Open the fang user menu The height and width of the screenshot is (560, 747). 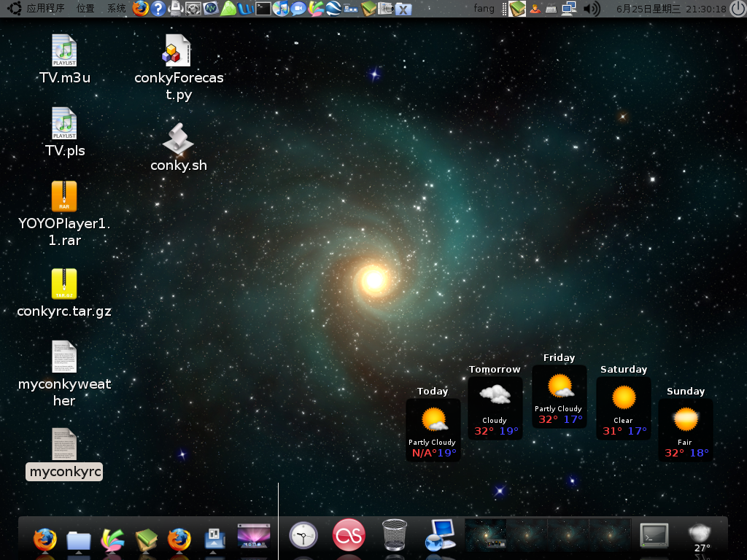click(x=484, y=8)
